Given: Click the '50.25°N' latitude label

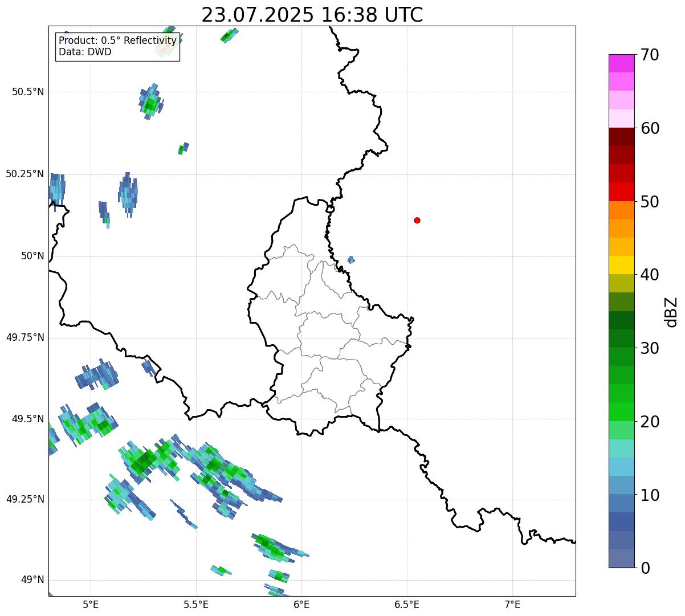Looking at the screenshot, I should click(x=25, y=174).
